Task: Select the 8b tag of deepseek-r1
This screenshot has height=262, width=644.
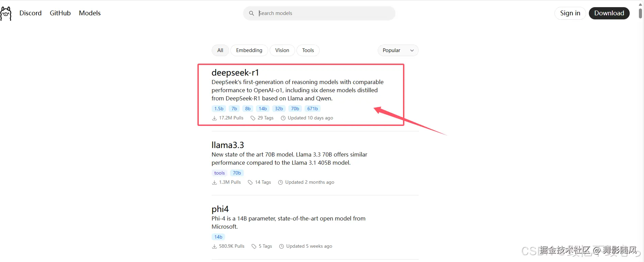Action: click(x=248, y=109)
